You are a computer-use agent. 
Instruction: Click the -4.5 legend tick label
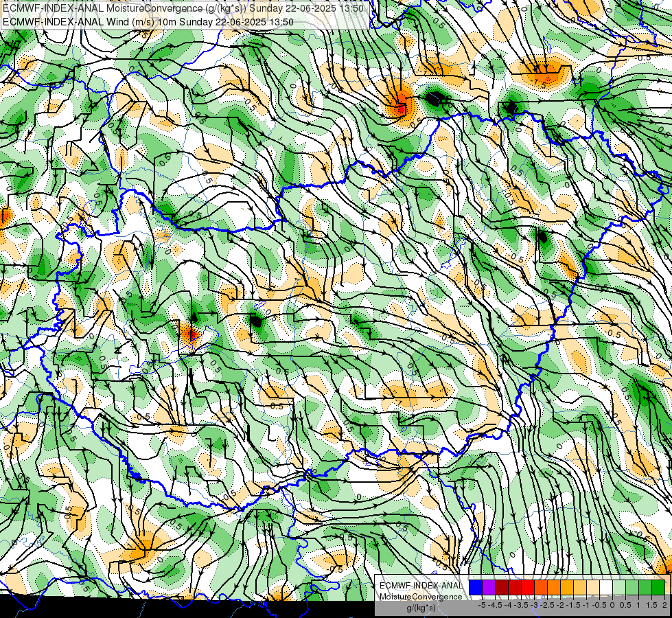[x=495, y=605]
